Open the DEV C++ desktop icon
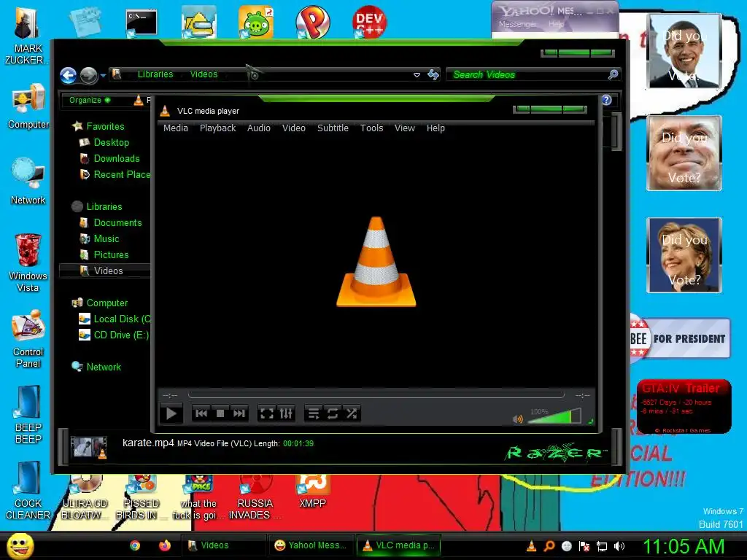The height and width of the screenshot is (560, 747). coord(369,21)
